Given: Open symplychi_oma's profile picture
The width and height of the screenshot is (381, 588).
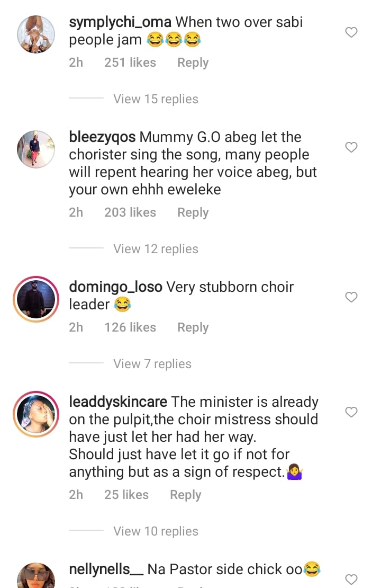Looking at the screenshot, I should click(36, 34).
